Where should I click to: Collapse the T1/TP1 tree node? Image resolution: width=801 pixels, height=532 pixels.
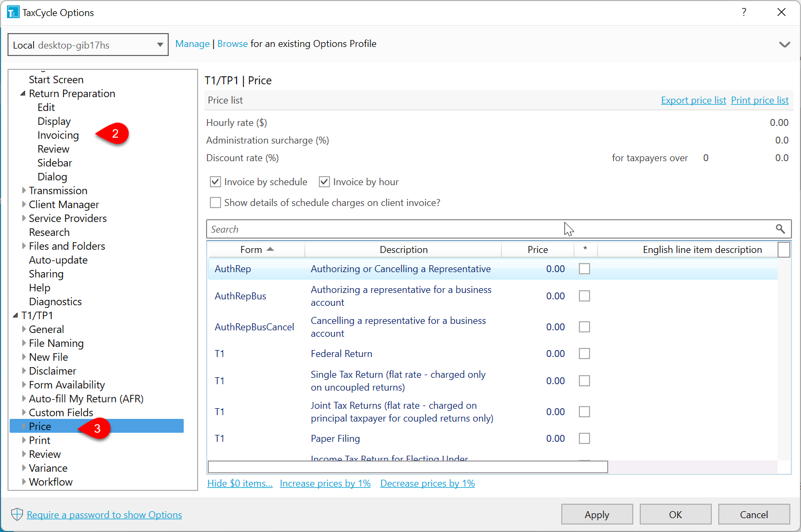(x=15, y=315)
